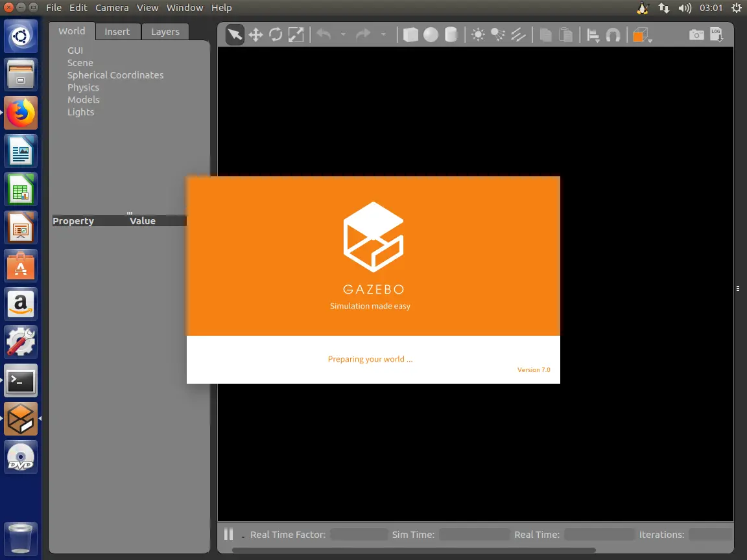Open network connection indicator
This screenshot has height=560, width=747.
[x=663, y=8]
